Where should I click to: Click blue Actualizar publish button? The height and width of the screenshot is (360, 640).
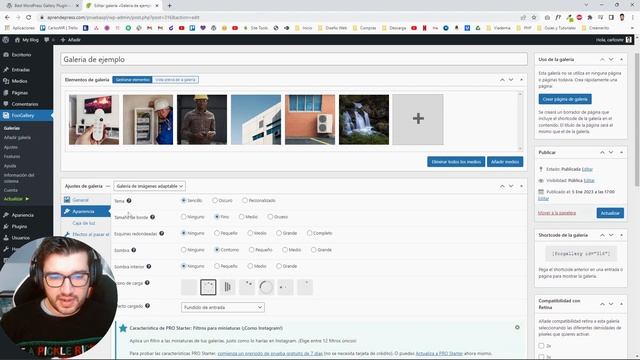click(x=610, y=213)
